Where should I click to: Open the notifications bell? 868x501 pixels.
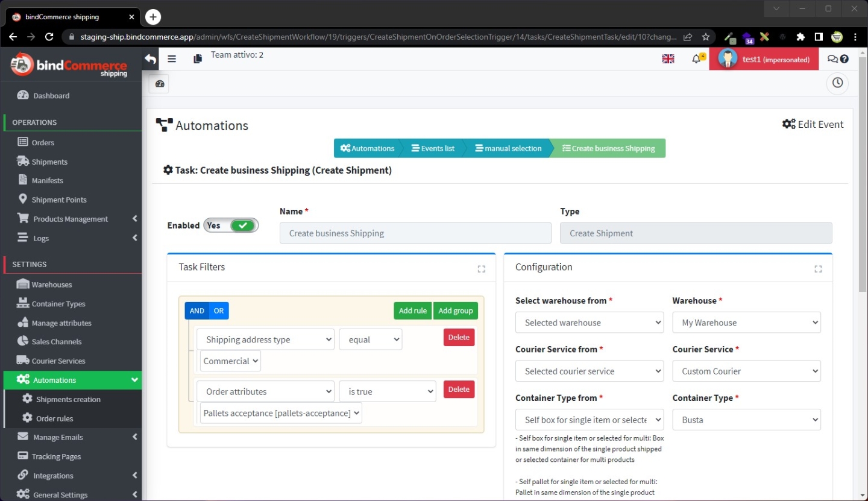[696, 58]
